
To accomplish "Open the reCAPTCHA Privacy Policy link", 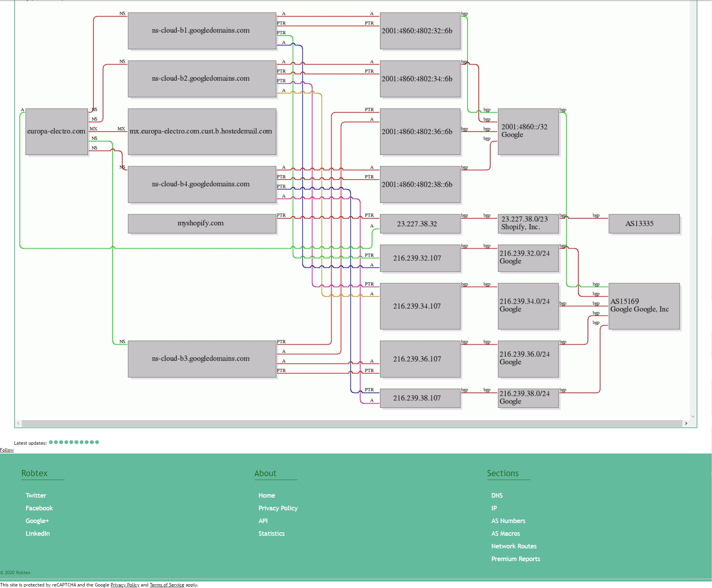I will (x=125, y=585).
